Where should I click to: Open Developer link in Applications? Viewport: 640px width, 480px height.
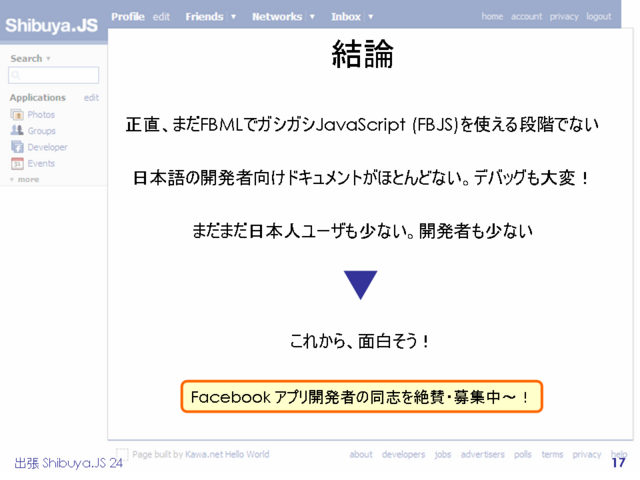point(47,147)
